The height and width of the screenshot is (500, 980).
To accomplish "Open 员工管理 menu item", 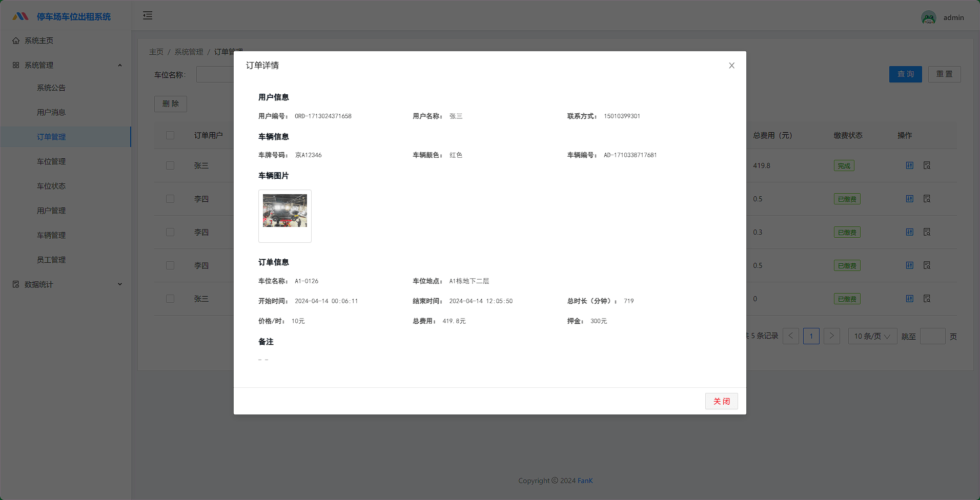I will click(66, 260).
